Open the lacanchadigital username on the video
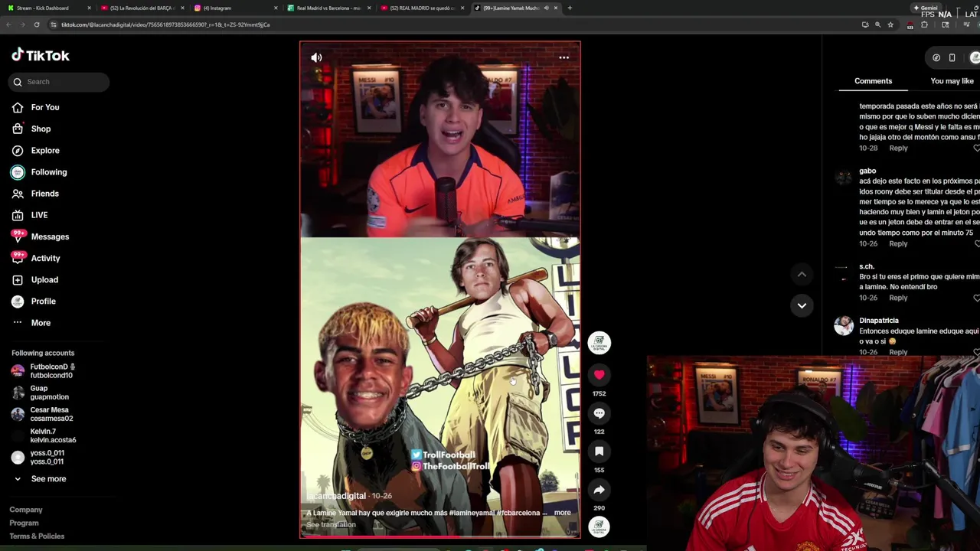This screenshot has height=551, width=980. click(336, 496)
